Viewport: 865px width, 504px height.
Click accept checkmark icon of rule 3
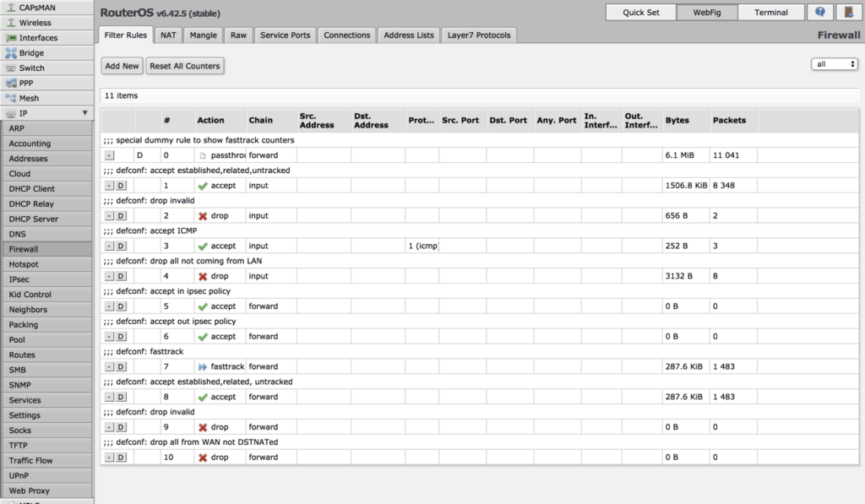203,247
